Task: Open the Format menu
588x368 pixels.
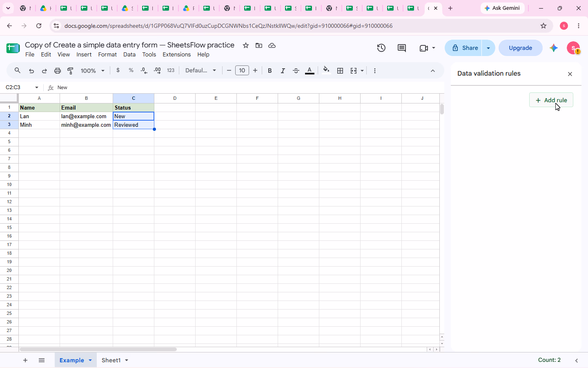Action: tap(107, 54)
